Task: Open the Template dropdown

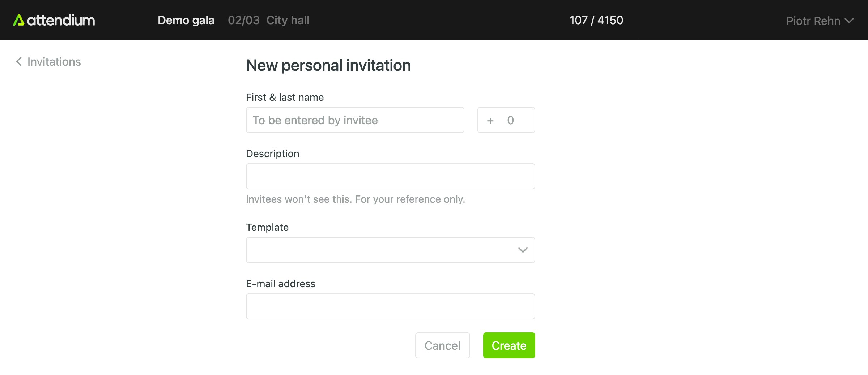Action: [383, 250]
